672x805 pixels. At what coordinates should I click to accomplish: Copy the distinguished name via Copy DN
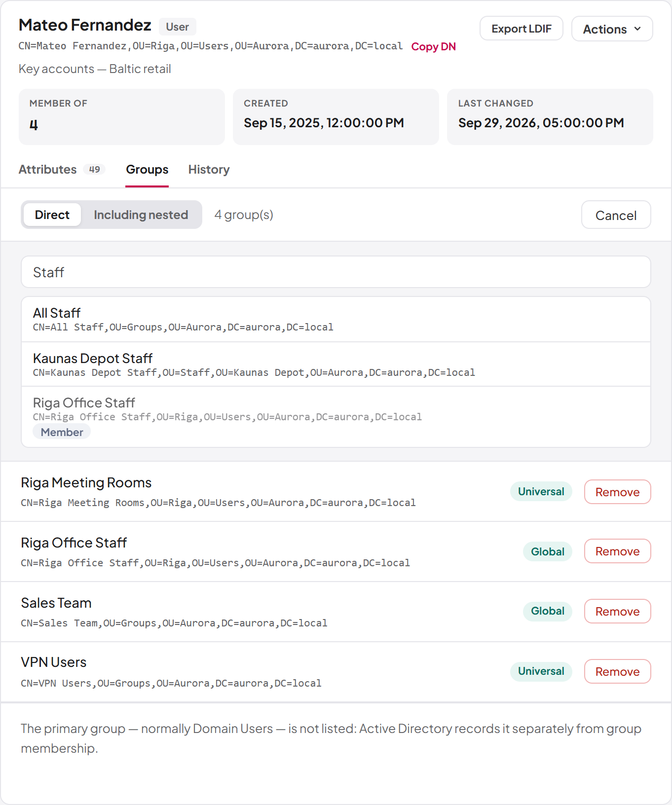(433, 46)
